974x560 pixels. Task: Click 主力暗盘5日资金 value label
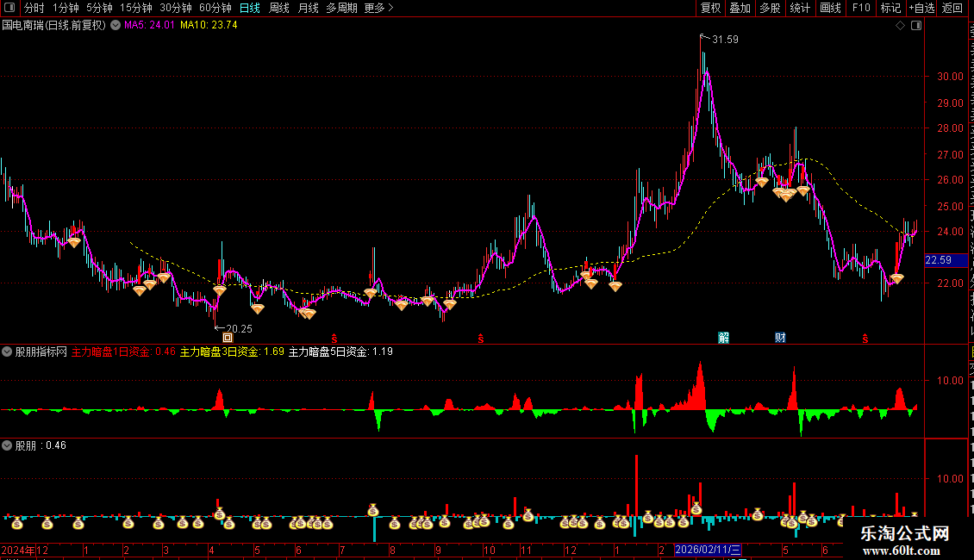point(340,352)
